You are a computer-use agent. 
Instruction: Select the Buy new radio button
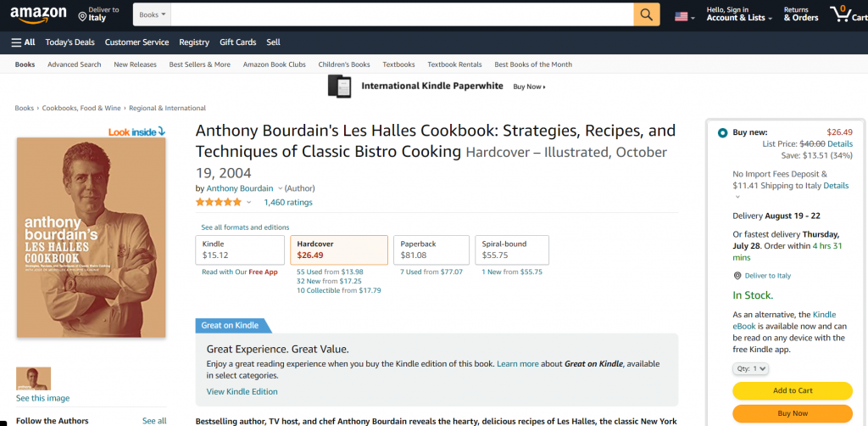click(722, 133)
